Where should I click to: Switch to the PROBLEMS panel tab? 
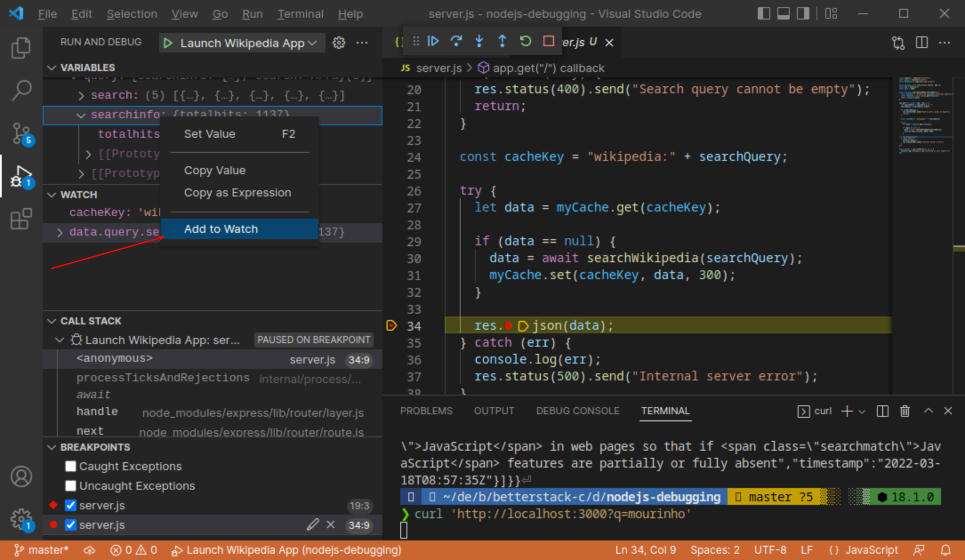coord(426,411)
